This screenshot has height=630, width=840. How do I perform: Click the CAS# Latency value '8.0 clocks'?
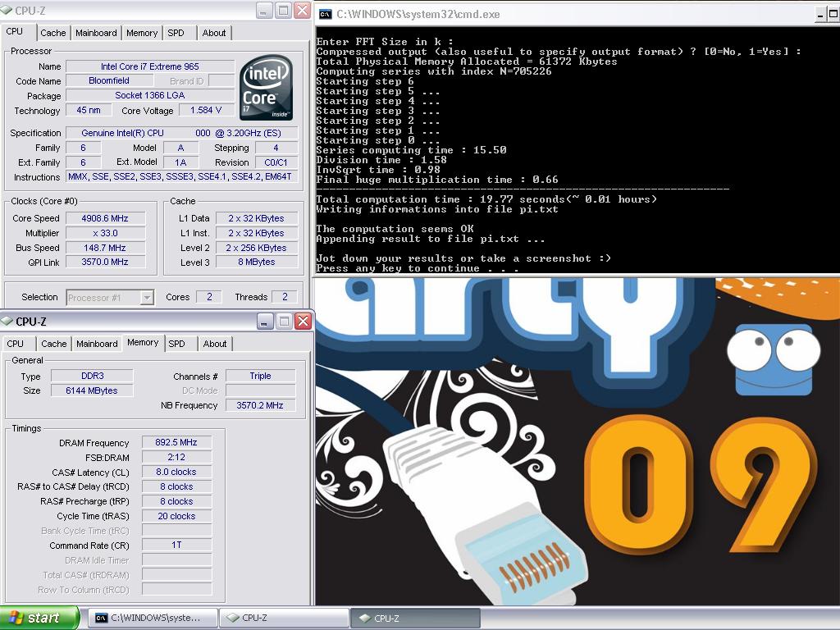[x=176, y=472]
